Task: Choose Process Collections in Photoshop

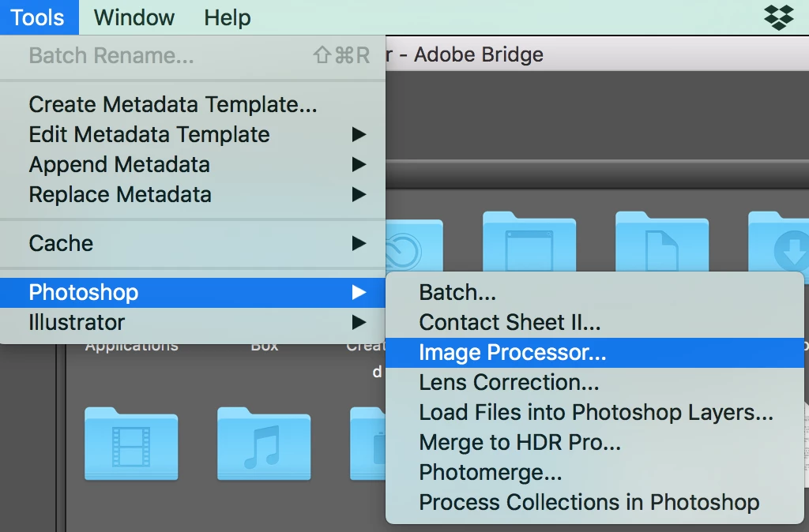Action: coord(595,502)
